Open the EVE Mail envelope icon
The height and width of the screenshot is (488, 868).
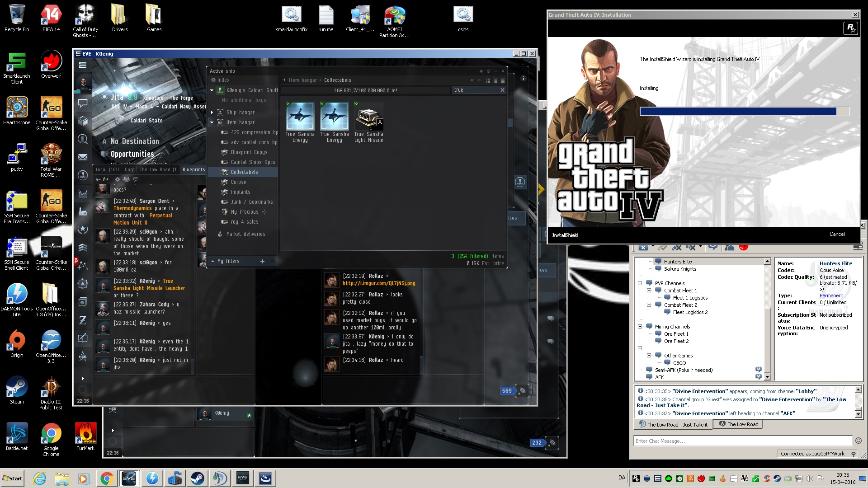pos(83,157)
